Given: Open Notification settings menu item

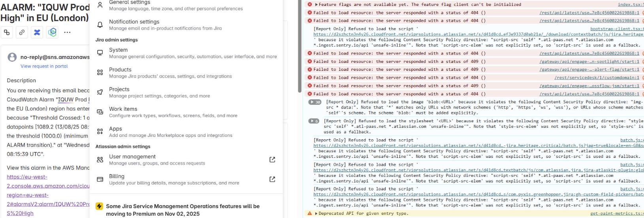Looking at the screenshot, I should (186, 25).
